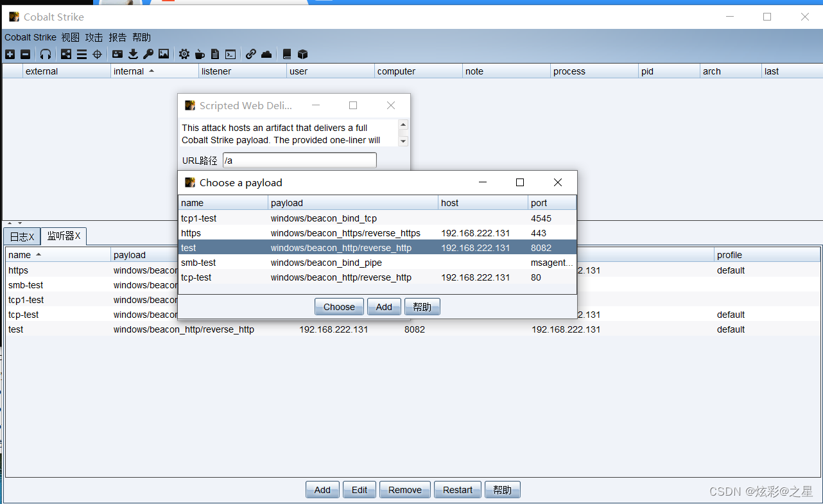Click profile column header in listeners table
This screenshot has height=504, width=823.
[767, 255]
